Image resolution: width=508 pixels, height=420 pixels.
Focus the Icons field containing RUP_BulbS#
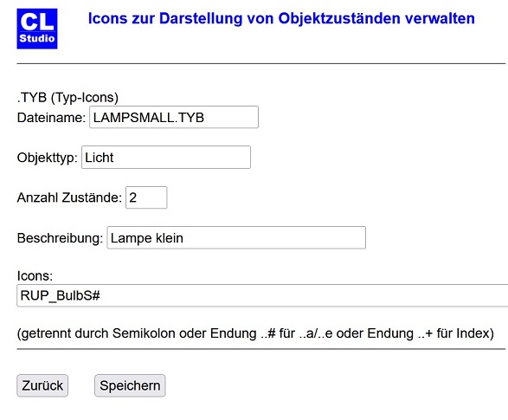point(261,295)
